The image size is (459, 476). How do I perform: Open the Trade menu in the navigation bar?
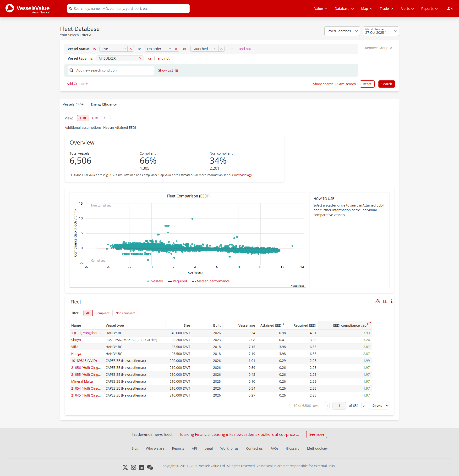click(386, 9)
